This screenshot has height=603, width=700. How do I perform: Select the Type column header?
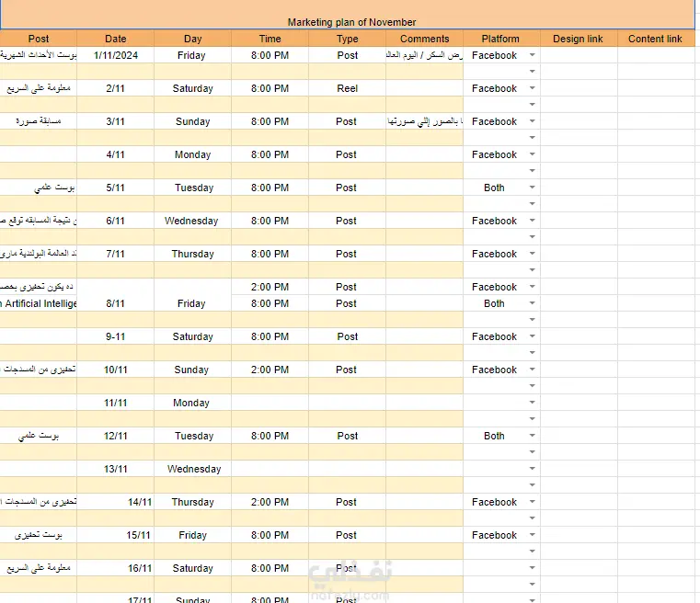[x=348, y=39]
